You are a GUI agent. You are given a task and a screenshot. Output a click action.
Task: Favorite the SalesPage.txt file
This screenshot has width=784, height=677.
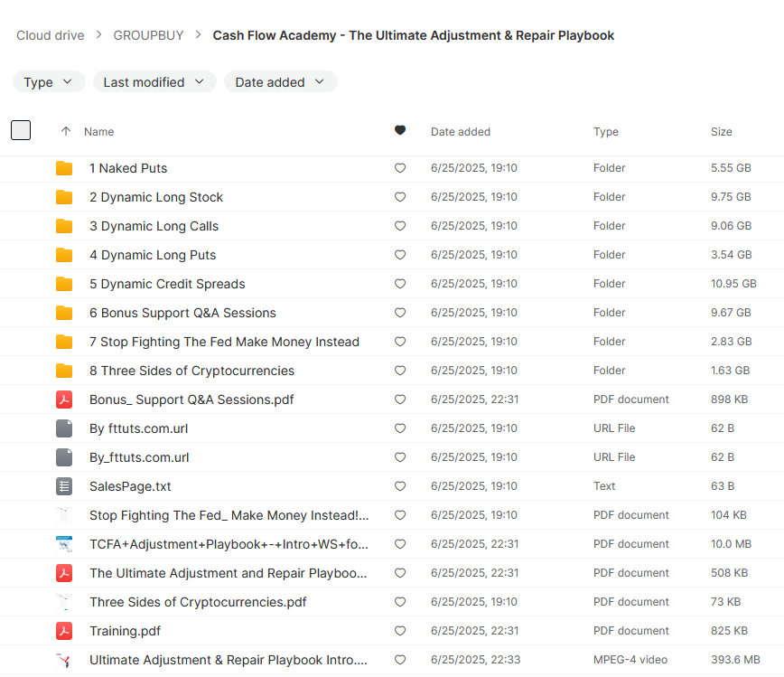400,486
